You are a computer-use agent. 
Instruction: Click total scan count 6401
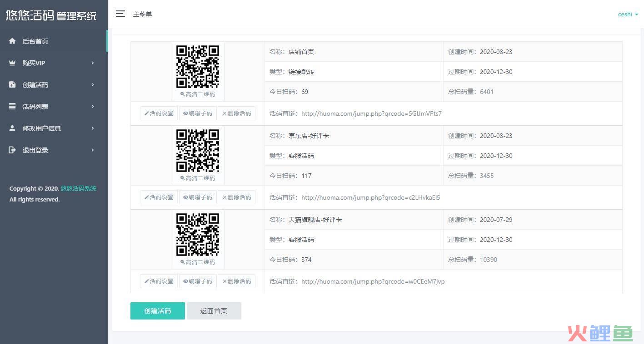(x=487, y=92)
